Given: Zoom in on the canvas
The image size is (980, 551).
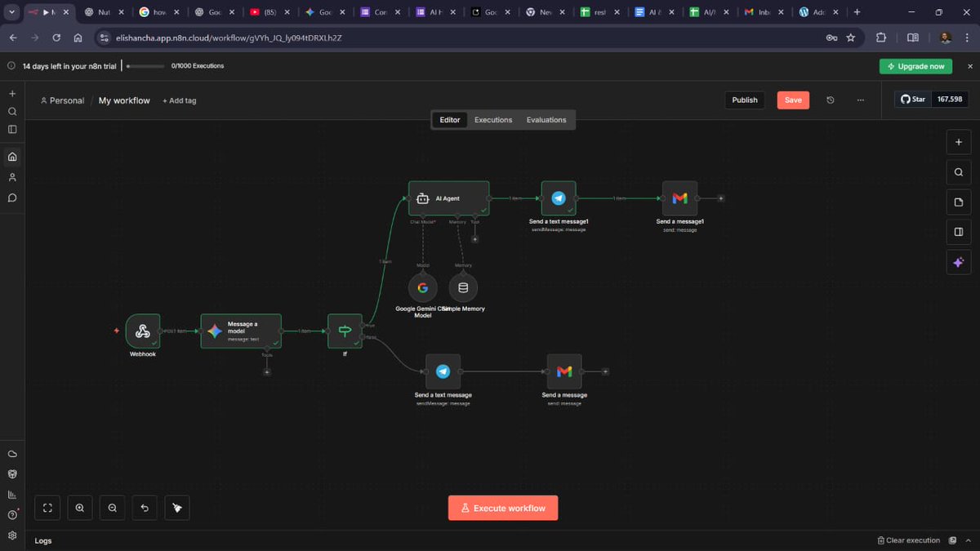Looking at the screenshot, I should (80, 508).
